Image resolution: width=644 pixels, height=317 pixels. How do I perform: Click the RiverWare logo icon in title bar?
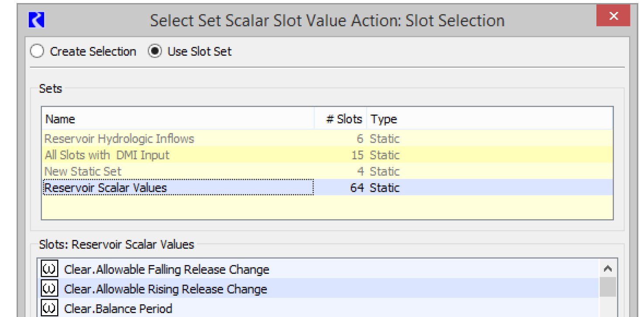click(36, 20)
